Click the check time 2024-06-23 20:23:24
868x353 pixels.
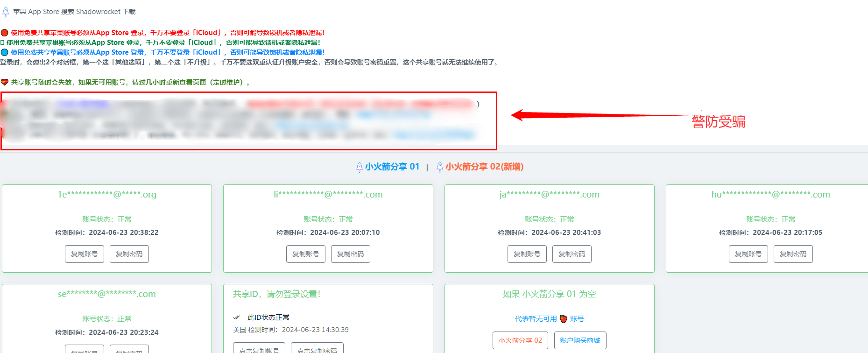[124, 332]
